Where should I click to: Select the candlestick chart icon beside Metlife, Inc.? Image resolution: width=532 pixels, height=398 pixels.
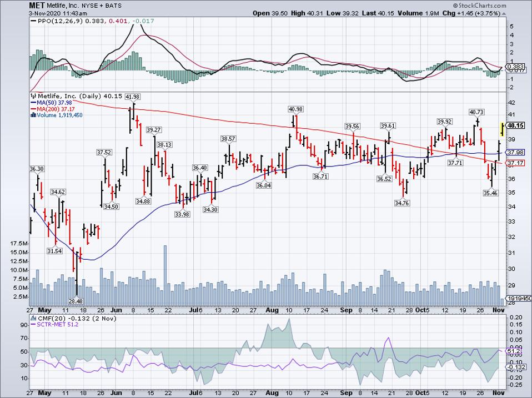point(33,96)
